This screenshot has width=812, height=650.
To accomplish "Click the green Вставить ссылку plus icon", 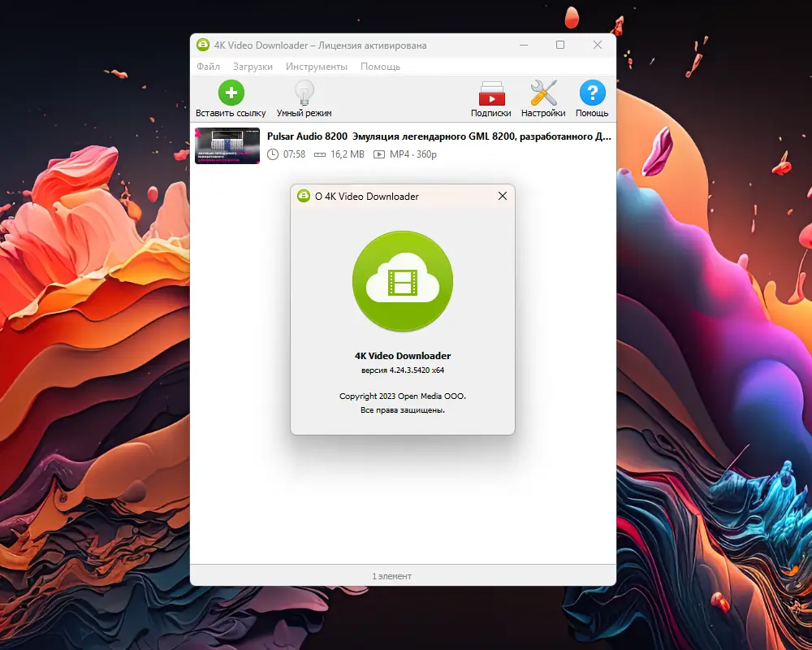I will click(x=231, y=93).
